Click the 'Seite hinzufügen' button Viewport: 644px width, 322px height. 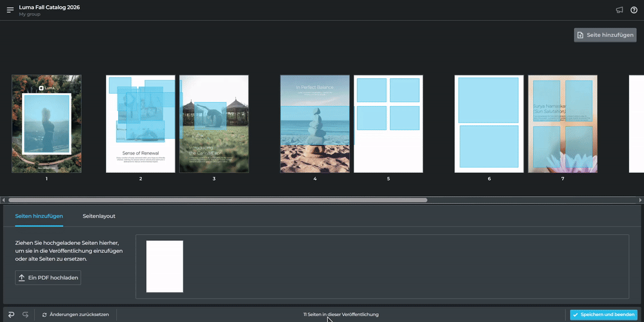pyautogui.click(x=605, y=35)
